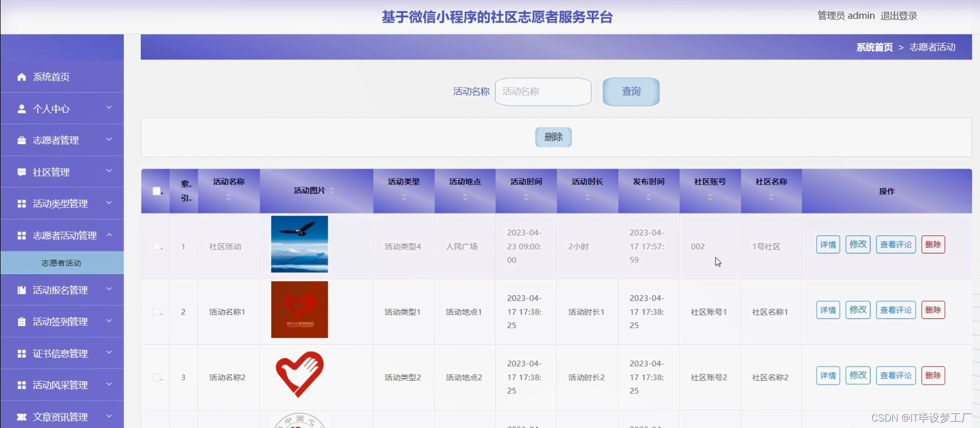The image size is (980, 428).
Task: Click the home icon beside 系统首页
Action: pyautogui.click(x=22, y=77)
